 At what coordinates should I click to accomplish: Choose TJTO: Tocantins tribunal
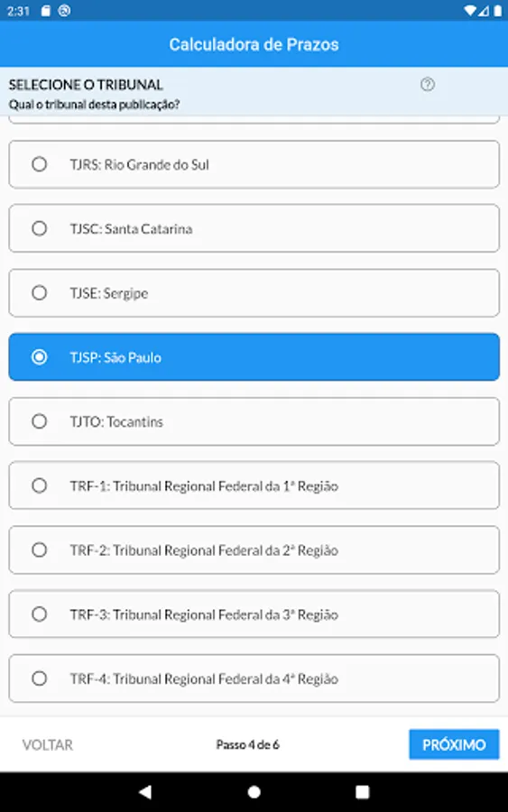coord(254,421)
